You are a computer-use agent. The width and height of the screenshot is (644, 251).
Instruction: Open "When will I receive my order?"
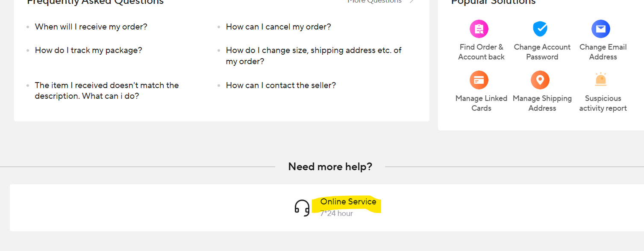[91, 27]
